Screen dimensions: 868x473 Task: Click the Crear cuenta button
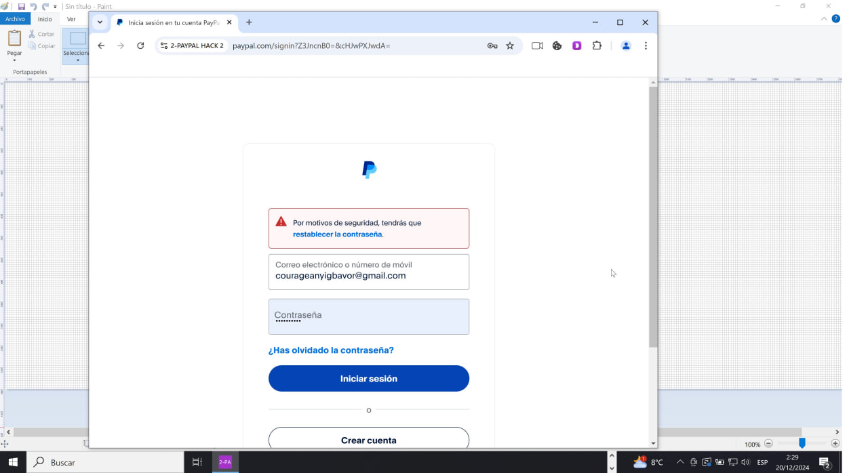point(369,438)
